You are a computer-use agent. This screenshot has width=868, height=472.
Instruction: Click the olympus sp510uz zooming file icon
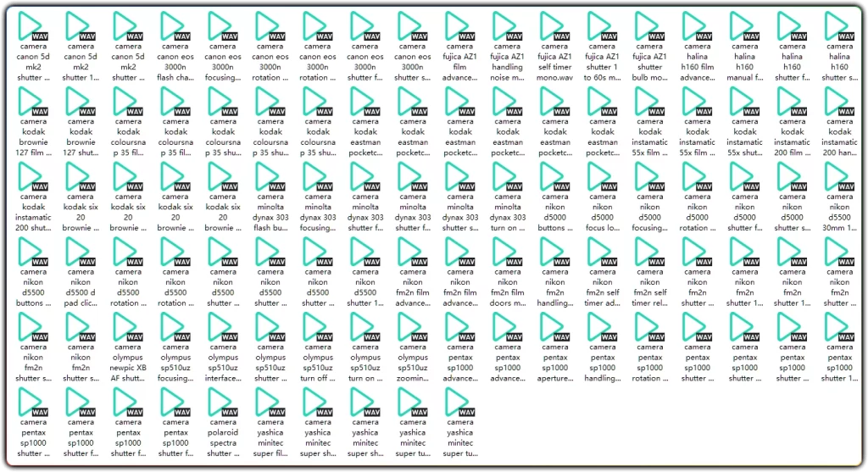[x=413, y=327]
